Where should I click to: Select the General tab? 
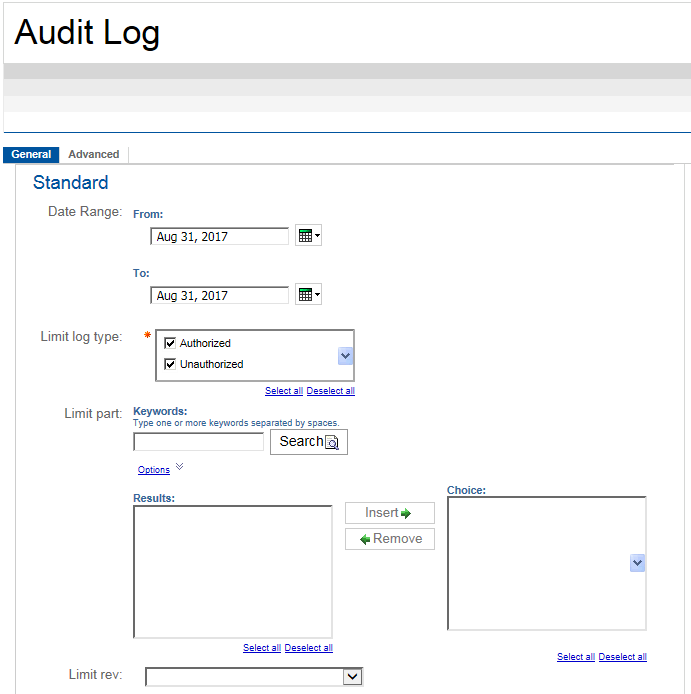click(x=31, y=155)
